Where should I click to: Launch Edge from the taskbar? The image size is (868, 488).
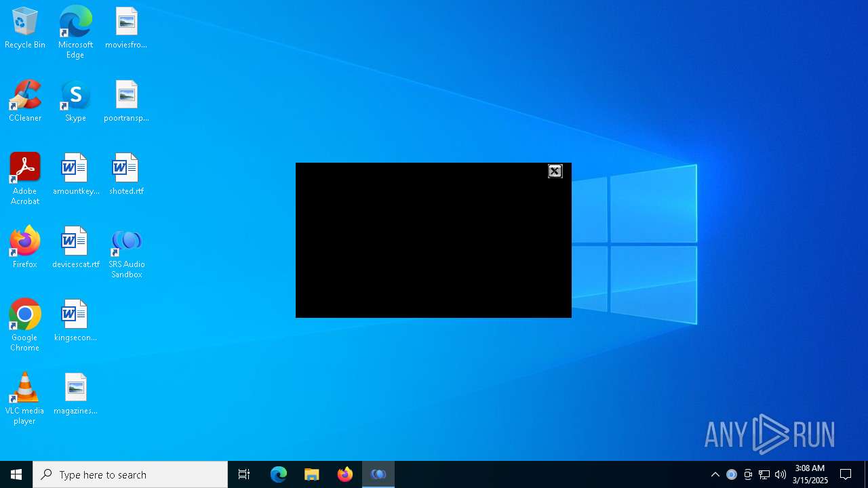click(x=279, y=474)
